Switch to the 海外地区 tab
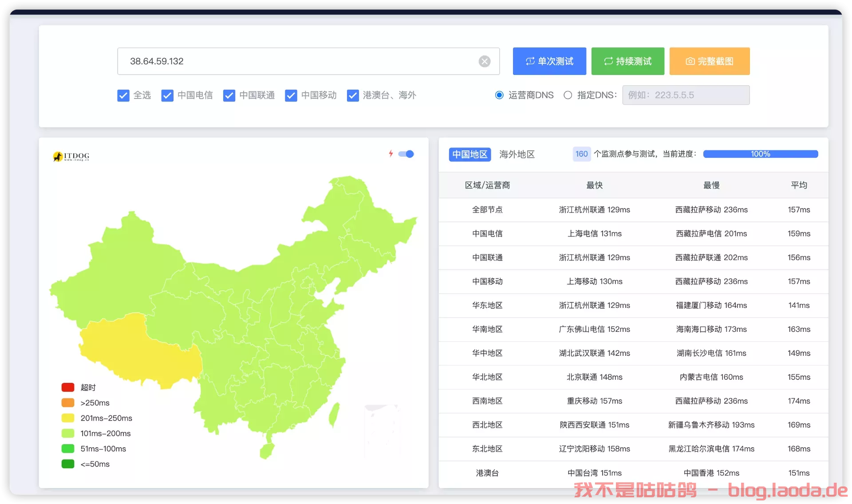852x504 pixels. pos(517,154)
